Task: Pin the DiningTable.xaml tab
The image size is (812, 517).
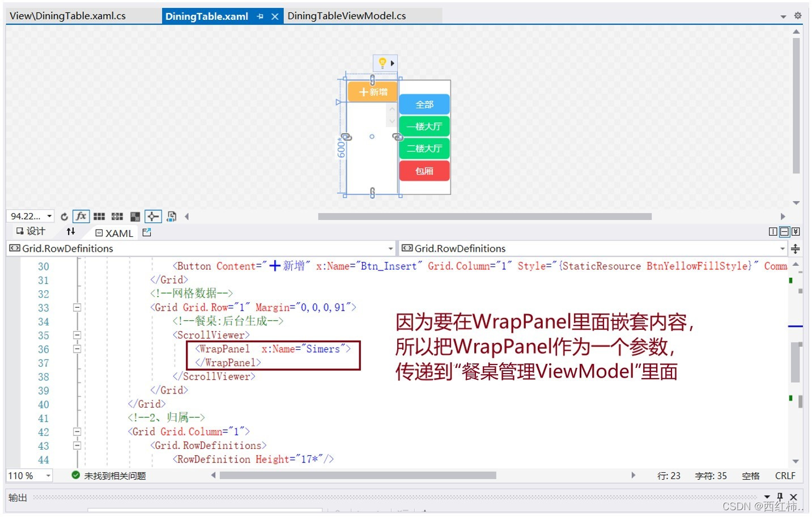Action: tap(260, 16)
